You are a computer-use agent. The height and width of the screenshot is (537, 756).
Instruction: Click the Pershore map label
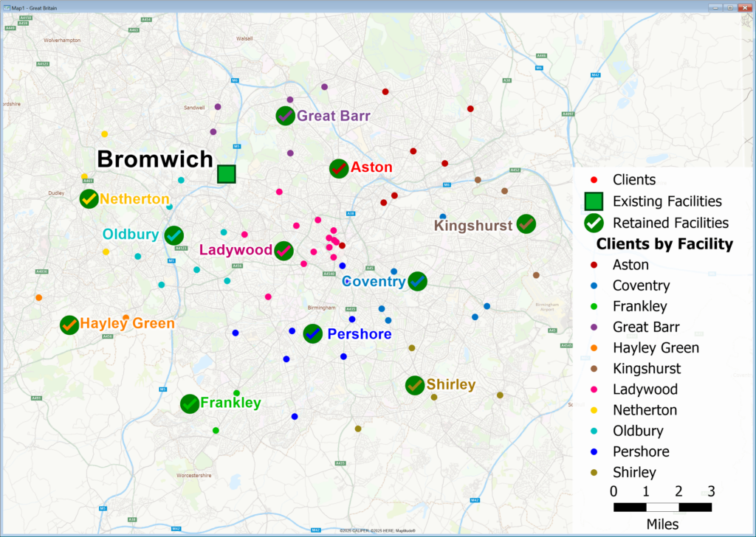point(360,333)
